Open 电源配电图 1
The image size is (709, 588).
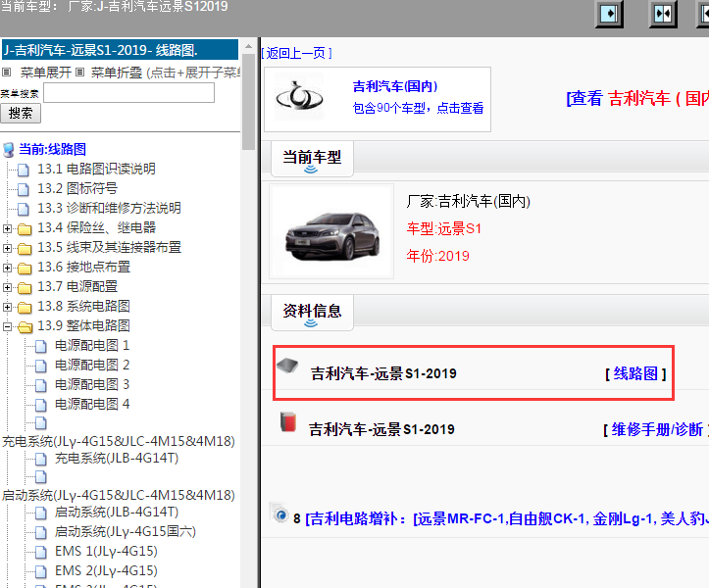(92, 346)
